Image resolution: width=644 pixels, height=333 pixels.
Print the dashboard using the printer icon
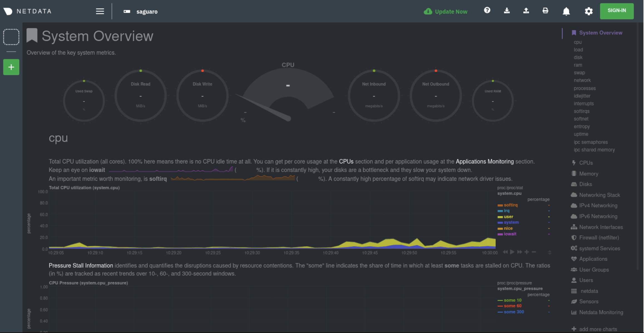(545, 11)
